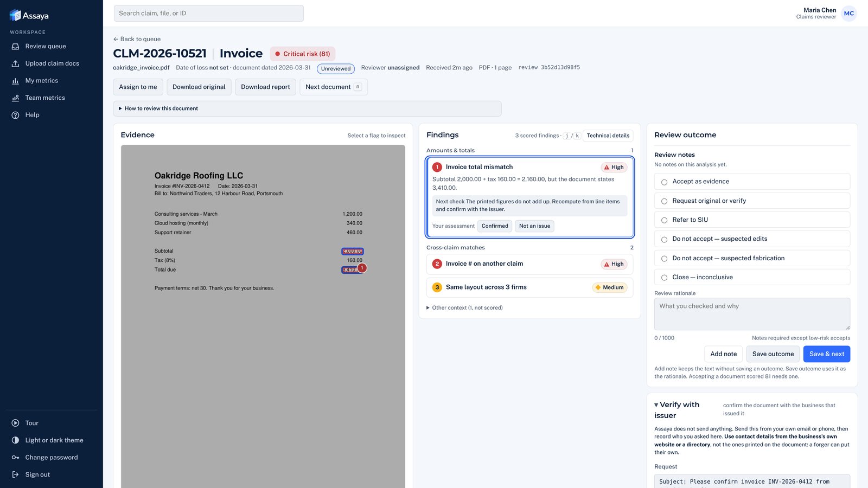Expand Same layout across 3 firms finding
The height and width of the screenshot is (488, 868).
click(529, 287)
